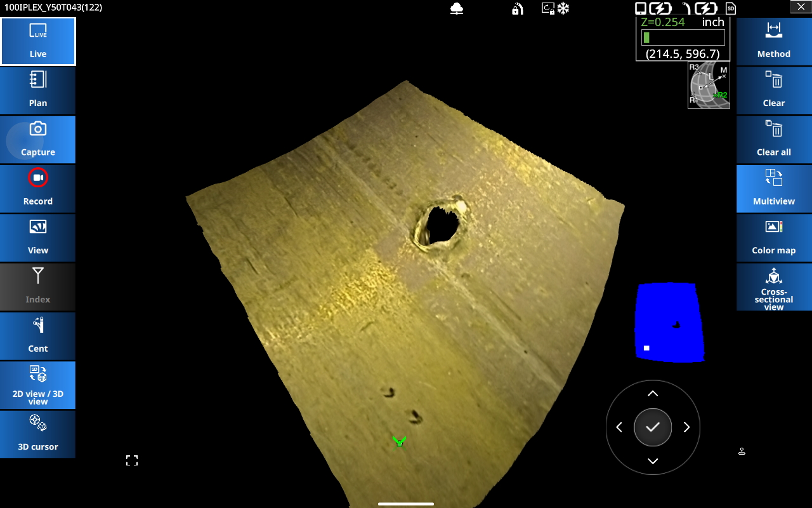This screenshot has width=812, height=508.
Task: Switch to Live view mode
Action: click(38, 41)
